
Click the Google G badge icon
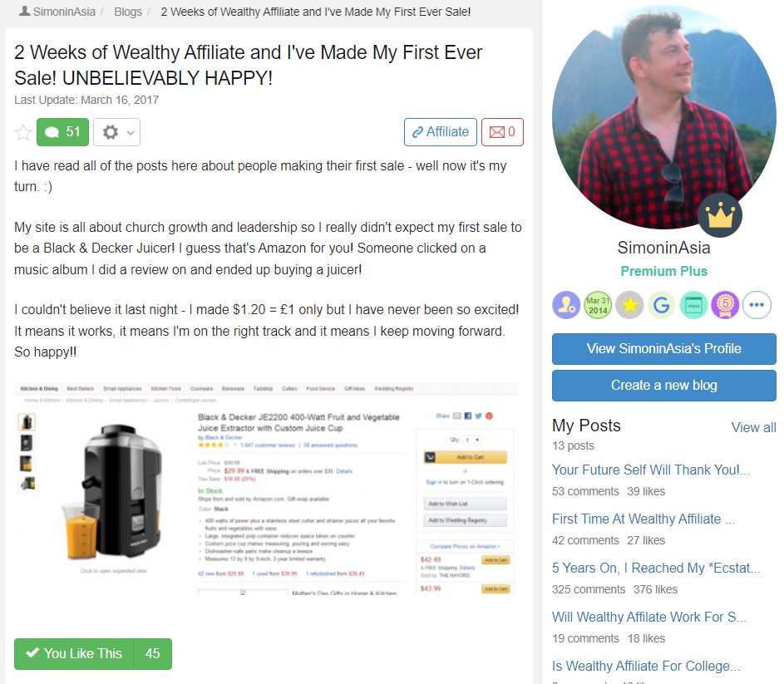tap(662, 305)
